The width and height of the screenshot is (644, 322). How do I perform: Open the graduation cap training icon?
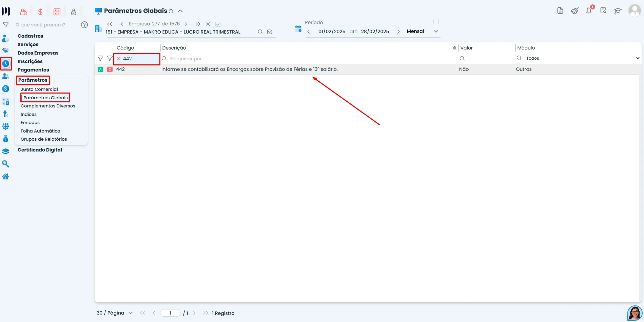(x=618, y=11)
